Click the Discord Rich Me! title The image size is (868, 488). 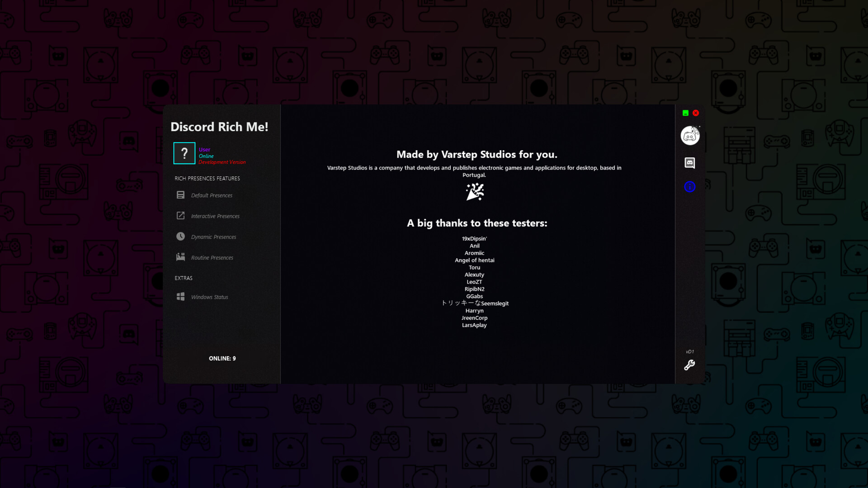[219, 127]
